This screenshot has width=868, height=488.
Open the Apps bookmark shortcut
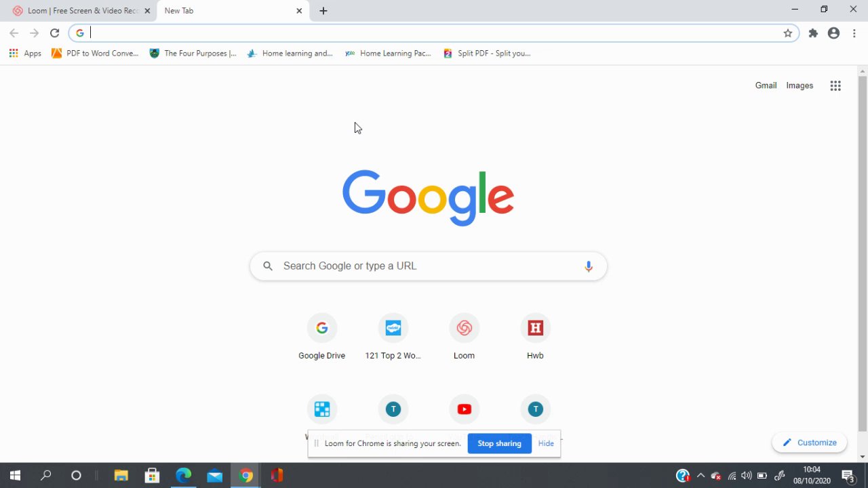tap(25, 54)
